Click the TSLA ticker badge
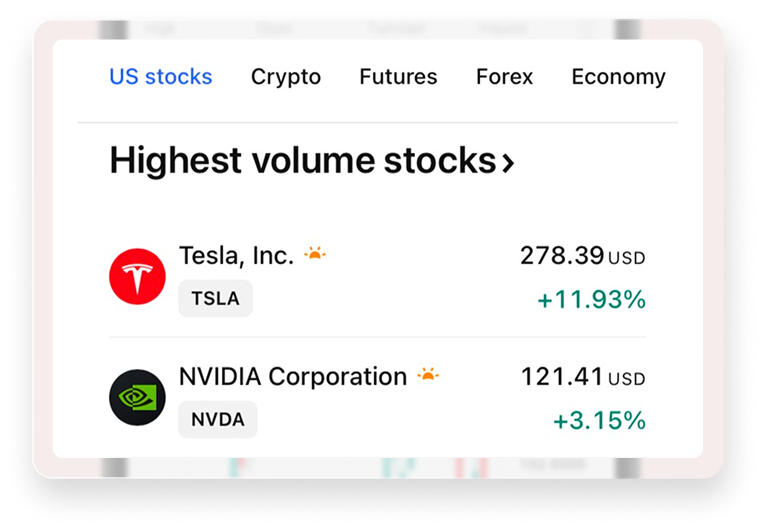Viewport: 761px width, 530px height. (x=216, y=299)
